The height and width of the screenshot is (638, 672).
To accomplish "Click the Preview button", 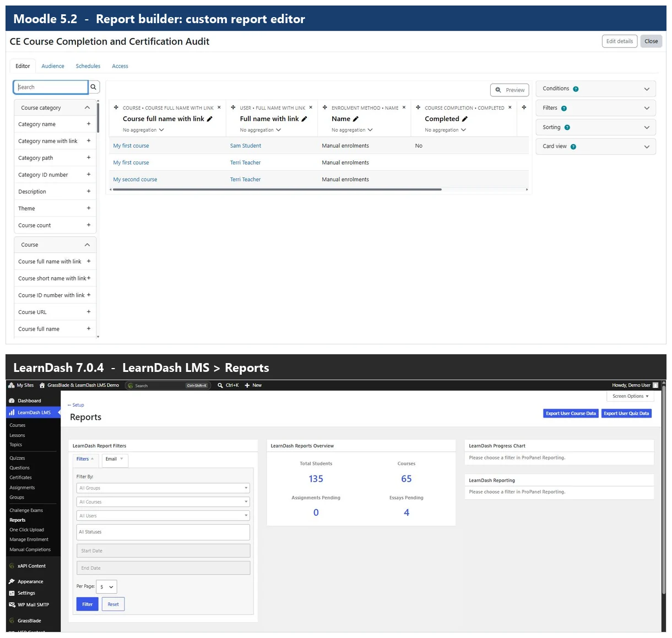I will pos(510,90).
